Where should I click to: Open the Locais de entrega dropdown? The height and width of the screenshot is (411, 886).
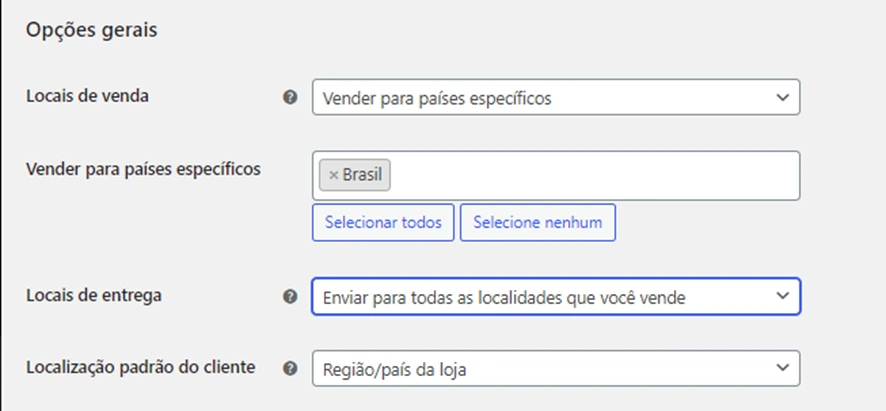point(555,297)
